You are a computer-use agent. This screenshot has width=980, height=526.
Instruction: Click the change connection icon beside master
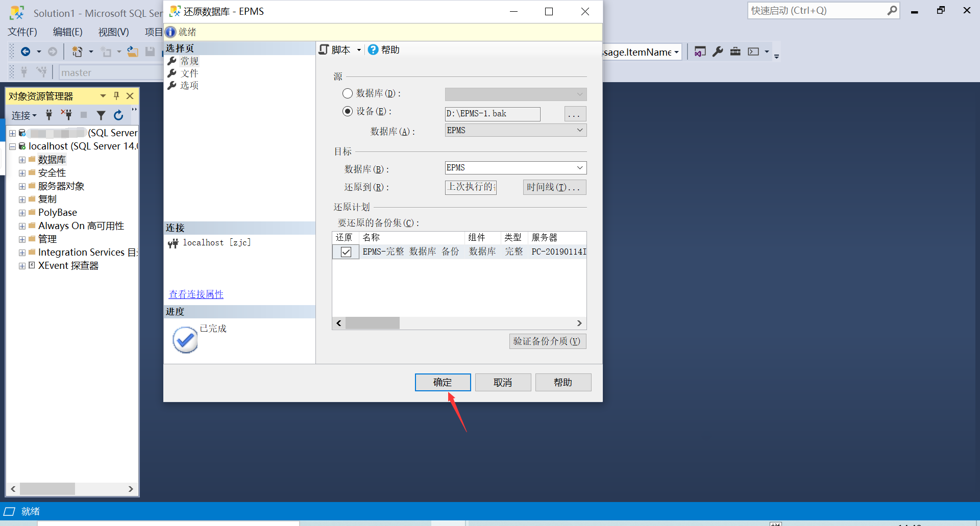click(41, 72)
